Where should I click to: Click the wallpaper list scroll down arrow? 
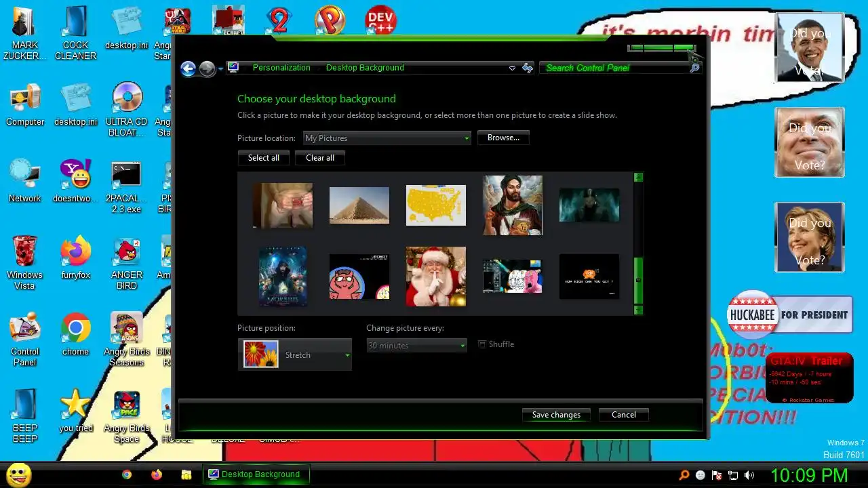coord(638,310)
